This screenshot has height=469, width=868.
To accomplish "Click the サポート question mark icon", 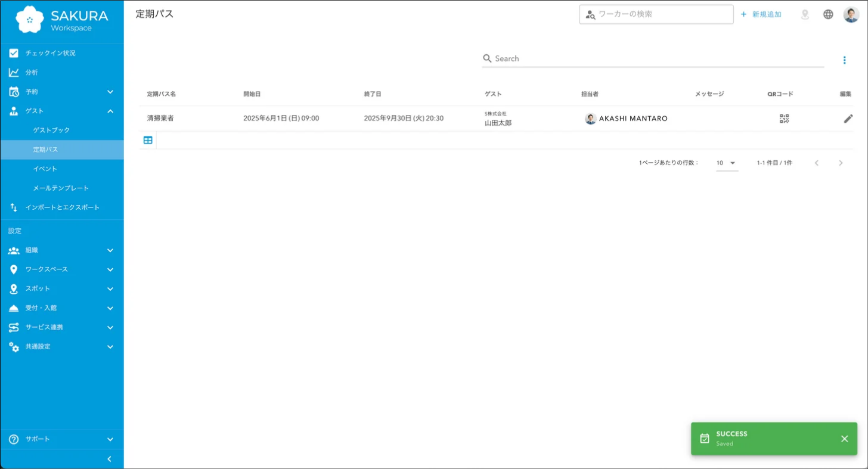I will click(x=14, y=439).
